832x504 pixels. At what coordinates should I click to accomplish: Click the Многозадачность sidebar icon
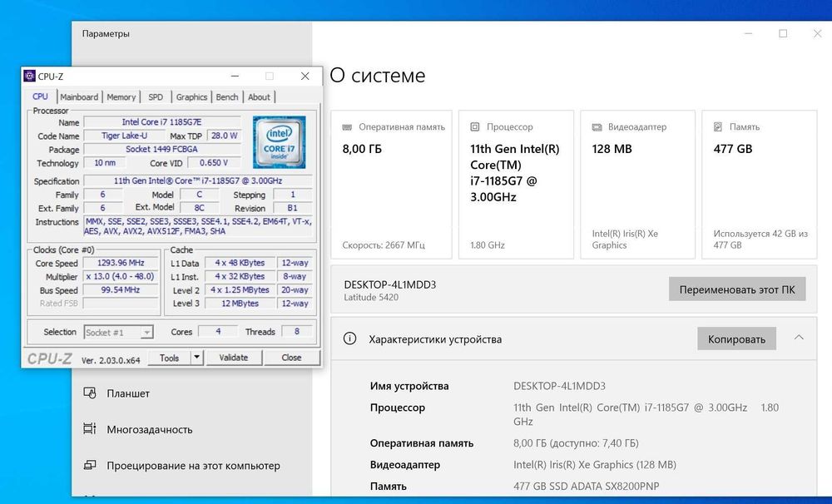click(x=90, y=428)
